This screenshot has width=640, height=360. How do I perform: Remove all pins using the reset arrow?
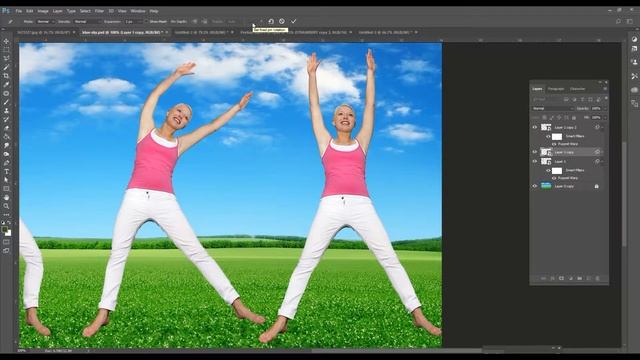click(271, 21)
